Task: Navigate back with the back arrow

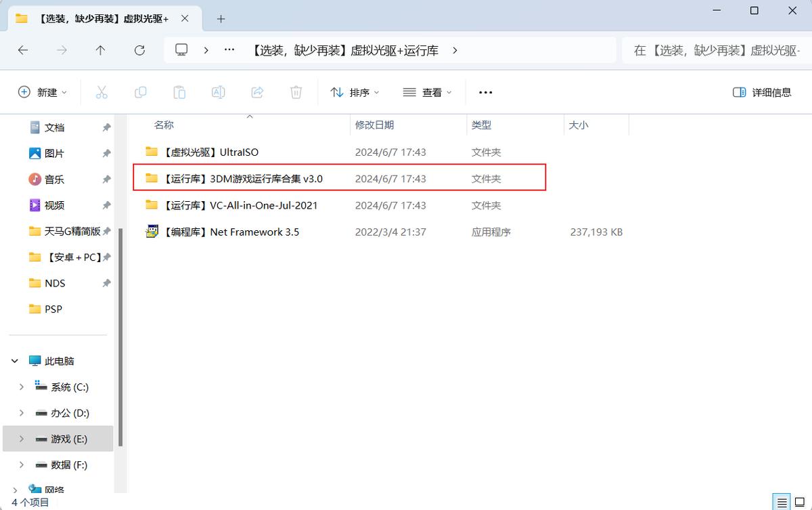Action: (x=22, y=50)
